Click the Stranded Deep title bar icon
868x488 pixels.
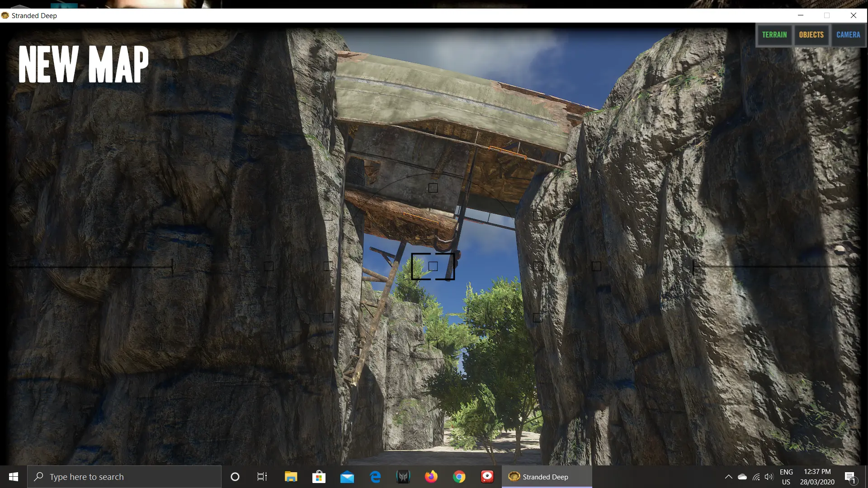(x=5, y=15)
